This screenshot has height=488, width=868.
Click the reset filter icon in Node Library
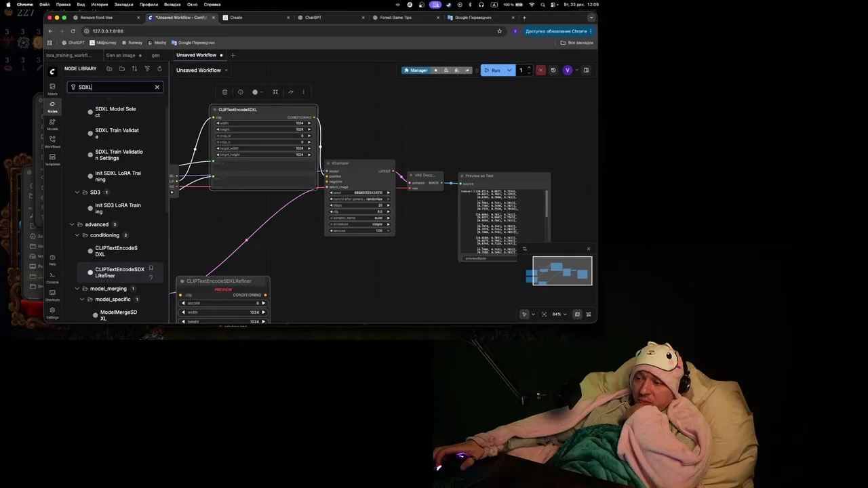(147, 68)
